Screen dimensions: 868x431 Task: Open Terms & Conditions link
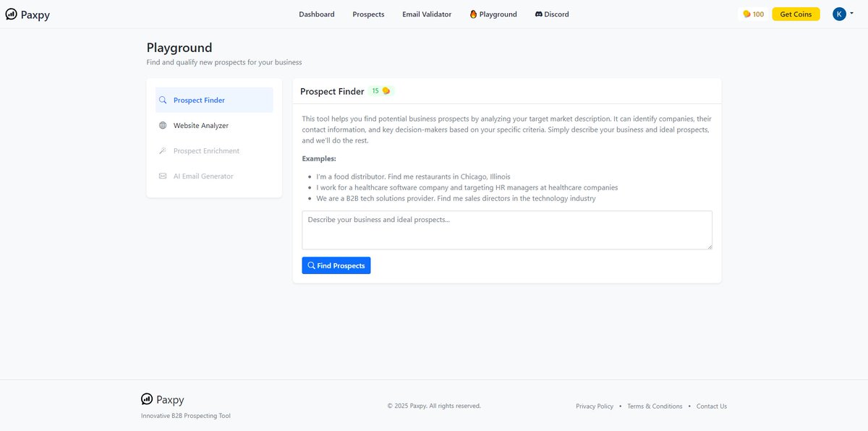pyautogui.click(x=655, y=406)
